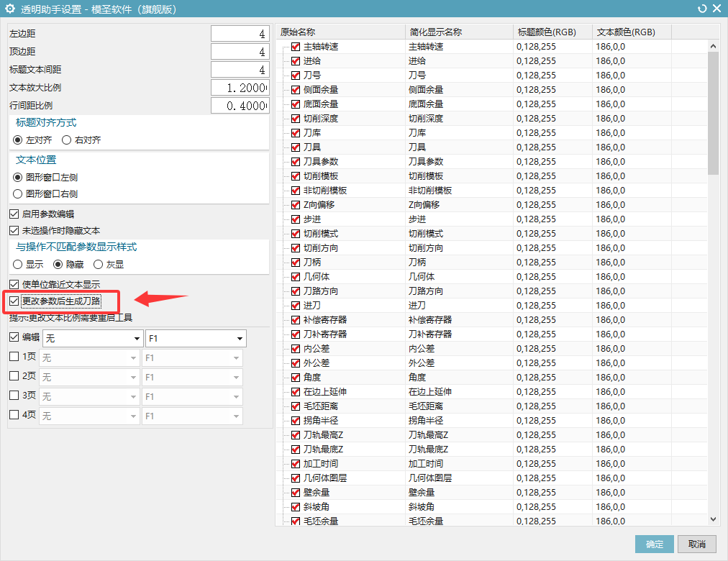This screenshot has width=728, height=561.
Task: Click the 左边距 input field
Action: [x=240, y=33]
